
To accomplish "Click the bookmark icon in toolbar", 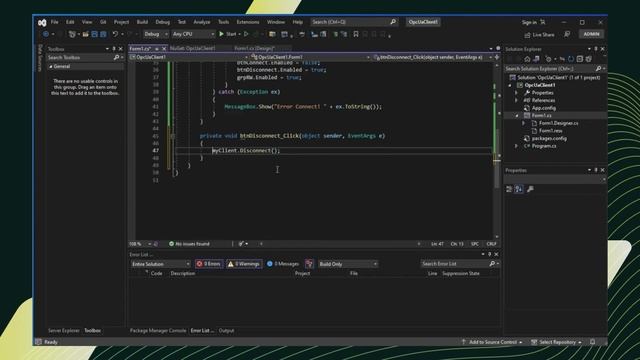I will [356, 34].
